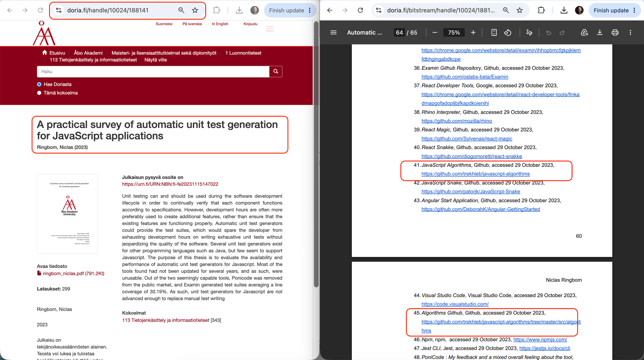Open profile avatar in right browser window
Screen dimensions: 644x360
coord(579,10)
